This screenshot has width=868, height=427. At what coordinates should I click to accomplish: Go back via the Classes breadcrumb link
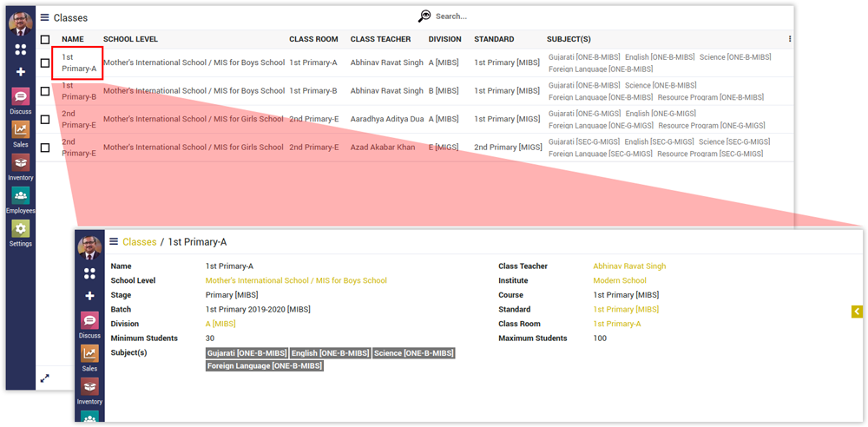pos(140,242)
